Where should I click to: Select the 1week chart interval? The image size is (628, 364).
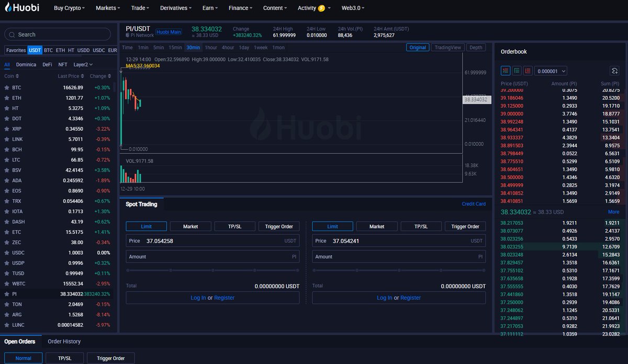point(261,48)
